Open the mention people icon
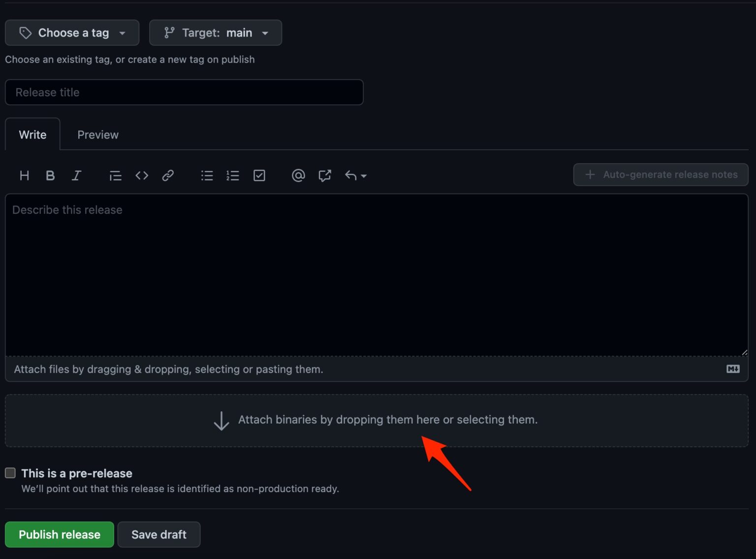 (298, 175)
